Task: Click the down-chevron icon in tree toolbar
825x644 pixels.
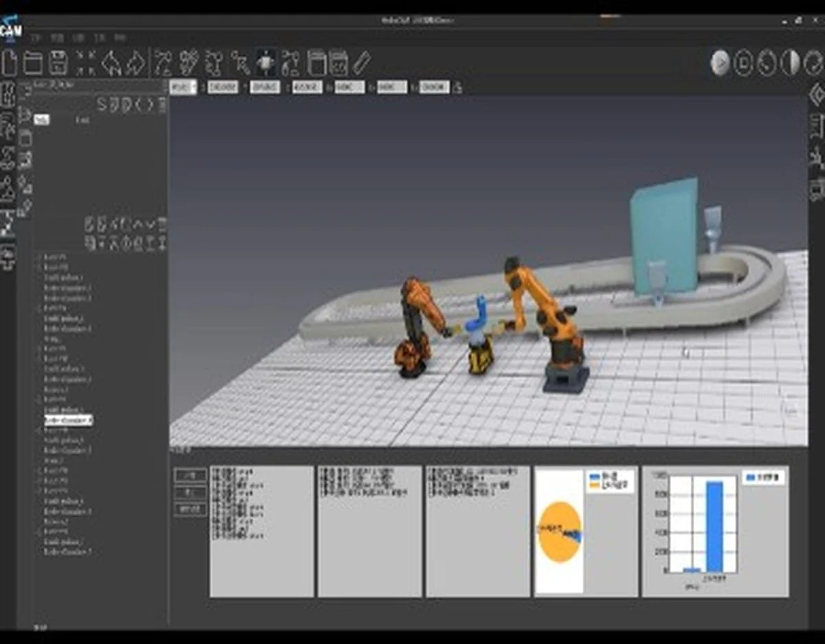Action: point(149,224)
